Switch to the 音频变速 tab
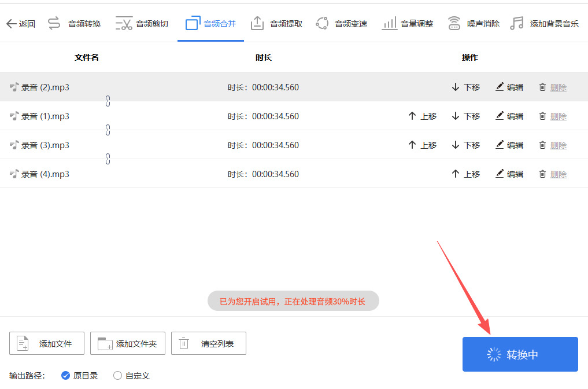This screenshot has width=588, height=389. (x=341, y=24)
